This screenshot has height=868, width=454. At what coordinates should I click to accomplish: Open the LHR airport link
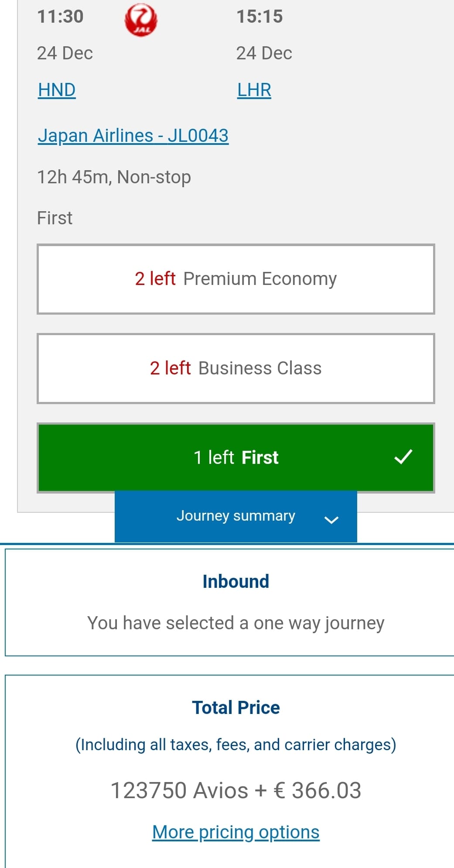tap(254, 90)
